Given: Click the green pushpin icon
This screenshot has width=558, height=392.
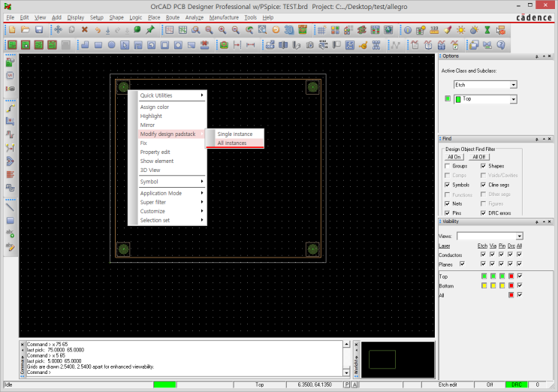Looking at the screenshot, I should coord(150,29).
